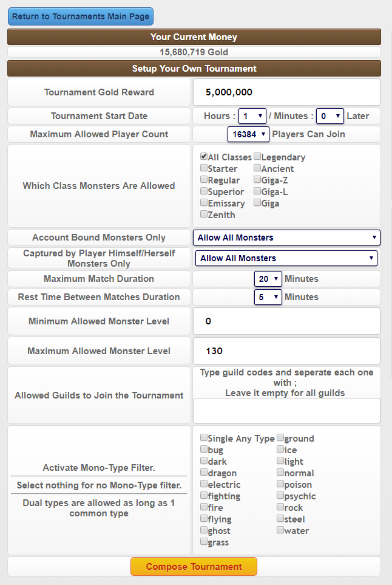Focus the allowed guild codes text box
The height and width of the screenshot is (585, 392).
[x=286, y=411]
